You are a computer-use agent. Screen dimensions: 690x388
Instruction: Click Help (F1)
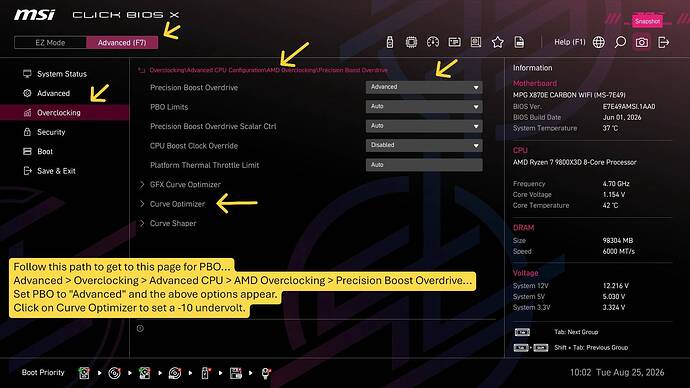(569, 42)
